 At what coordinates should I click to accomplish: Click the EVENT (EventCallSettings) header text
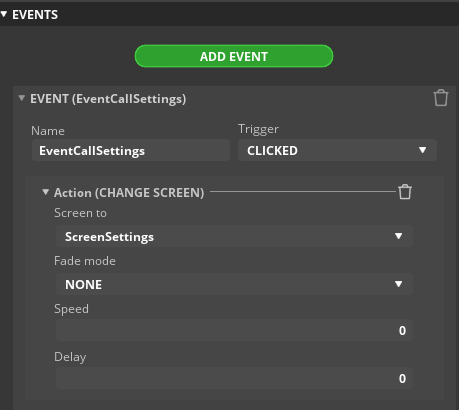tap(108, 99)
